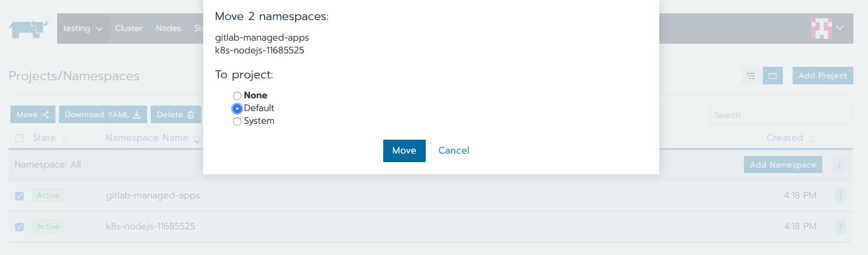Sort by Namespace Name column arrows
The width and height of the screenshot is (868, 255).
(196, 139)
